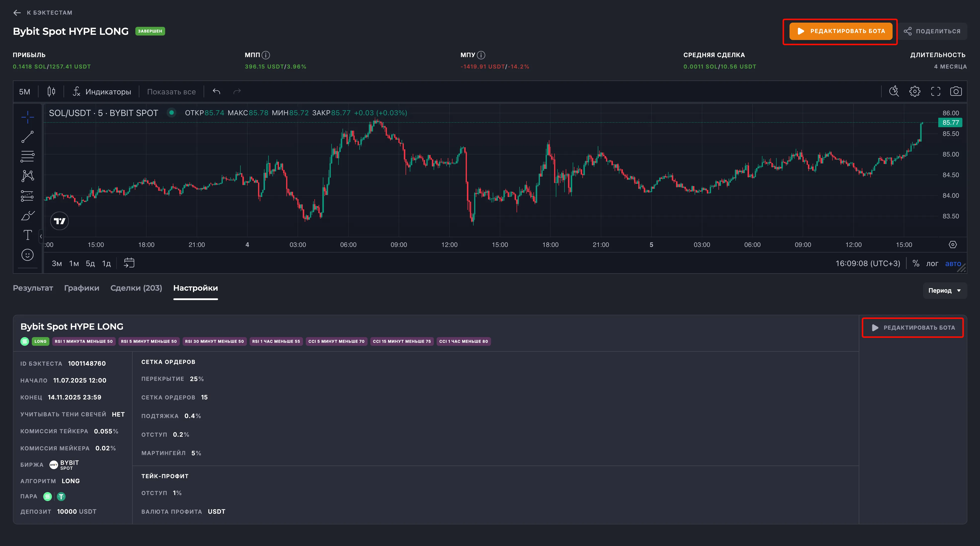Click 'CCI 15 минут меньше 75' tag
This screenshot has width=980, height=546.
click(402, 341)
